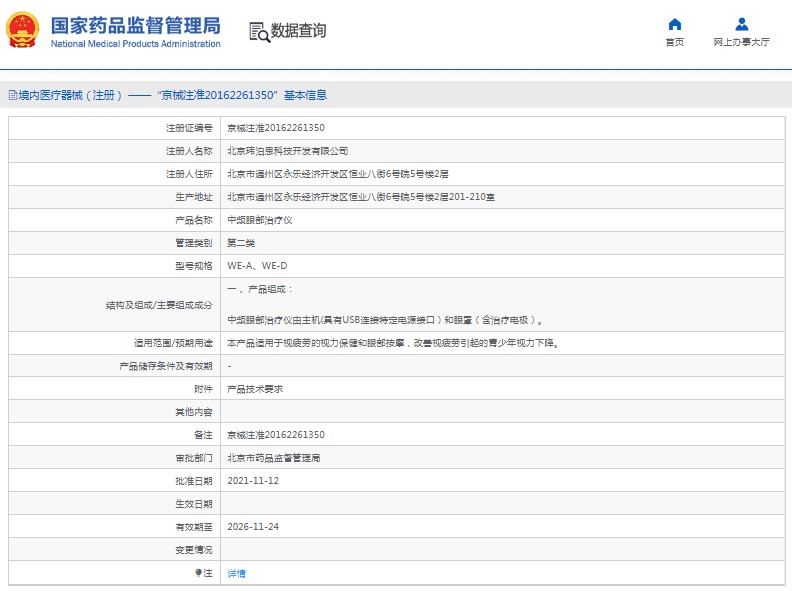Click the 国家药品监督管理局 title
Viewport: 792px width, 591px height.
[135, 25]
